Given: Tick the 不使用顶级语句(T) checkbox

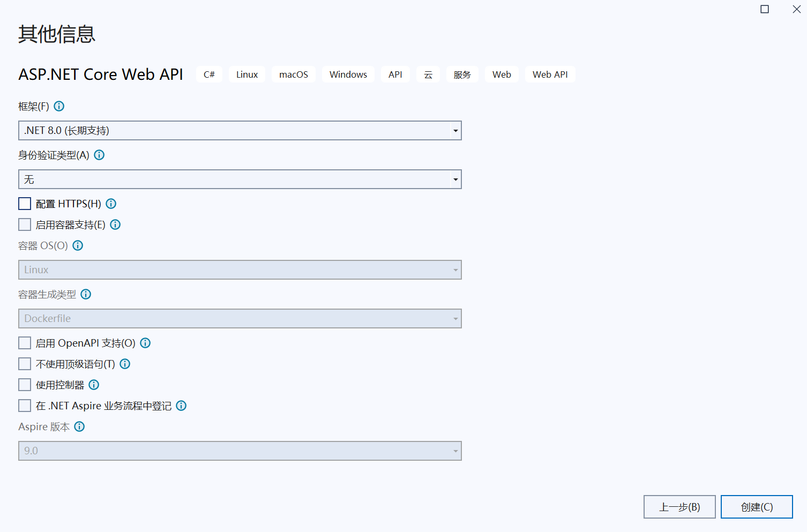Looking at the screenshot, I should [x=25, y=364].
